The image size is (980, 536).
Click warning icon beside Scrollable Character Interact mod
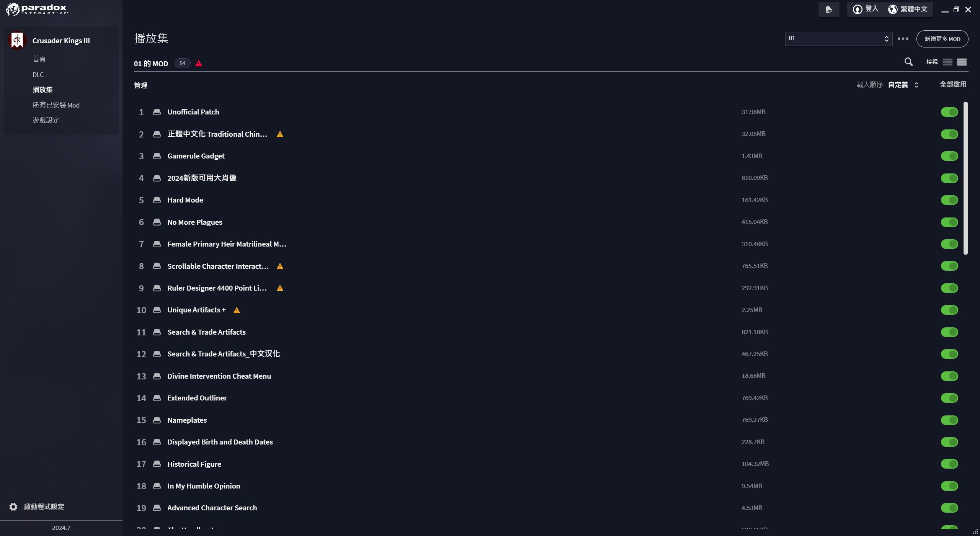(x=280, y=266)
